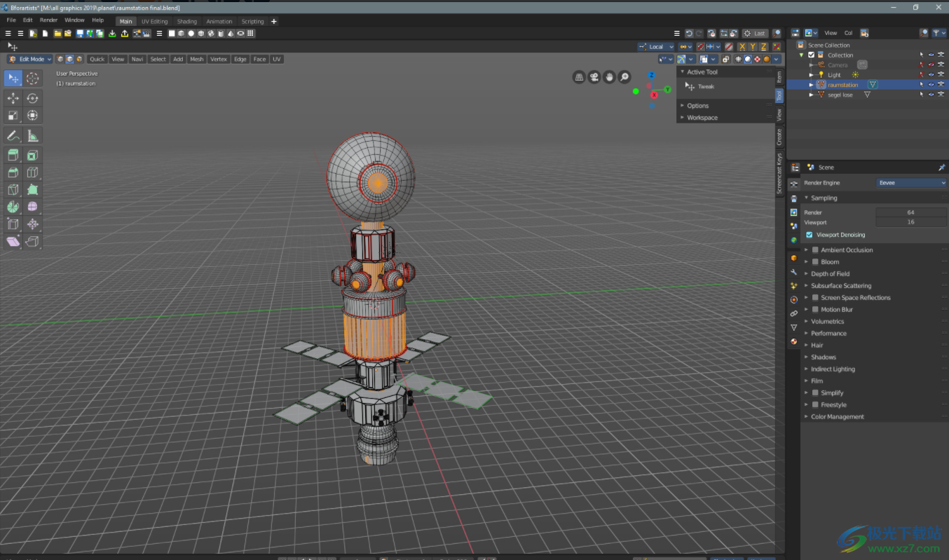Viewport: 949px width, 560px height.
Task: Select the Loop Cut tool
Action: [32, 172]
